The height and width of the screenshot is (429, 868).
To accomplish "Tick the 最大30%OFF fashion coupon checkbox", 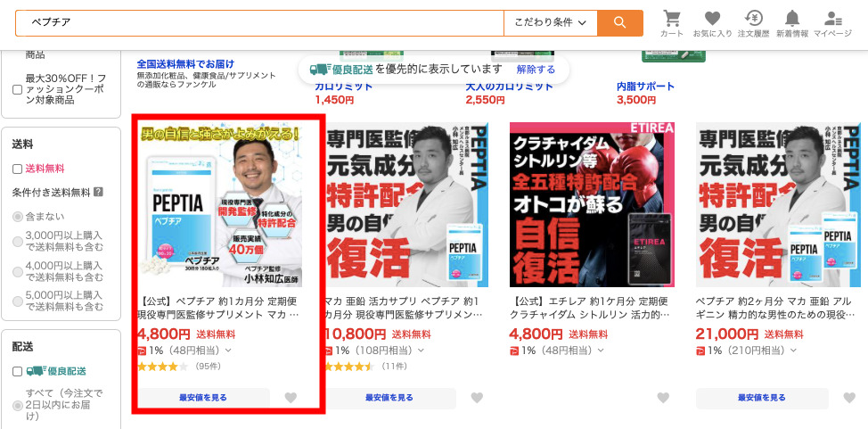I will tap(17, 90).
